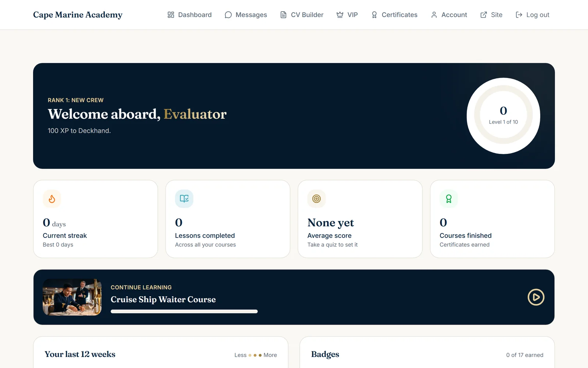Click the ribbon icon on Courses finished card
588x368 pixels.
(x=449, y=199)
